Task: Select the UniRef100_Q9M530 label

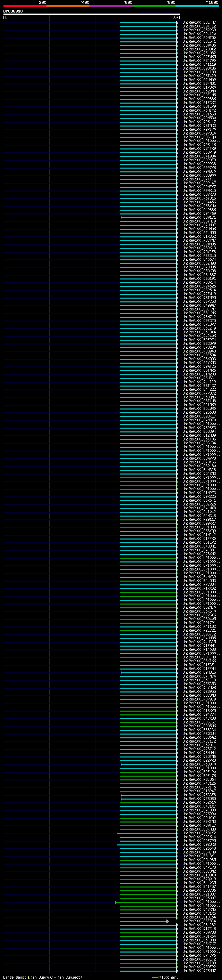Action: point(199,118)
